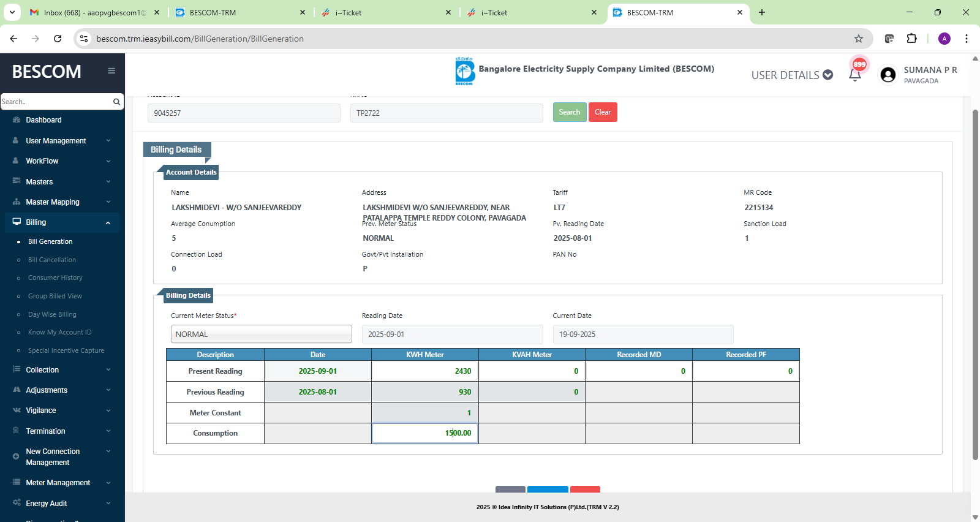Open the browser extensions puzzle icon
This screenshot has height=522, width=980.
[911, 39]
